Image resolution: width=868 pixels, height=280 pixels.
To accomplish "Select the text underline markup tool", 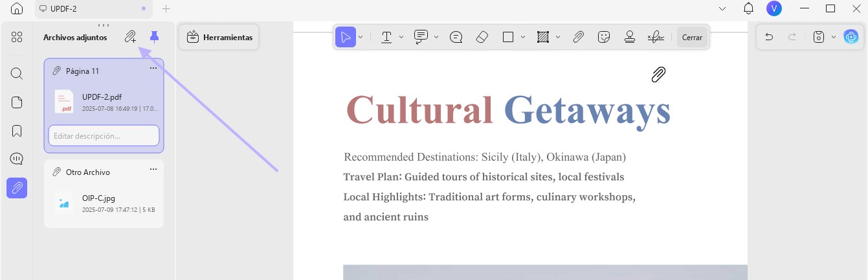I will coord(386,37).
